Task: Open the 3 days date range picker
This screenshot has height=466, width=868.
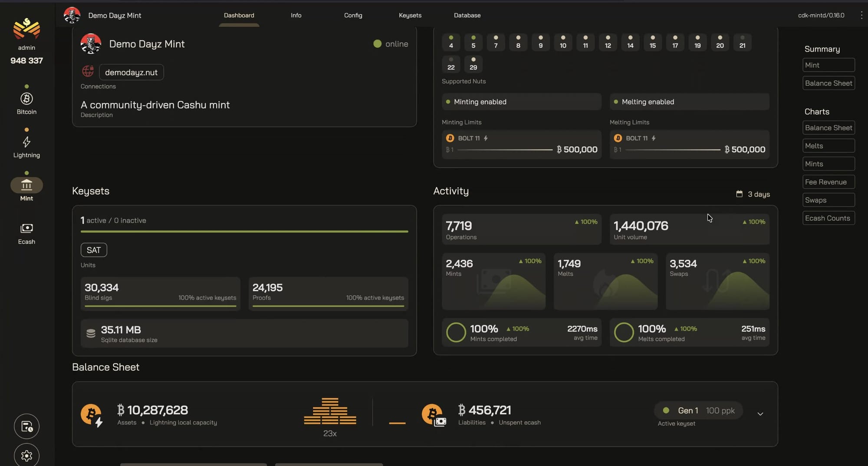Action: (753, 194)
